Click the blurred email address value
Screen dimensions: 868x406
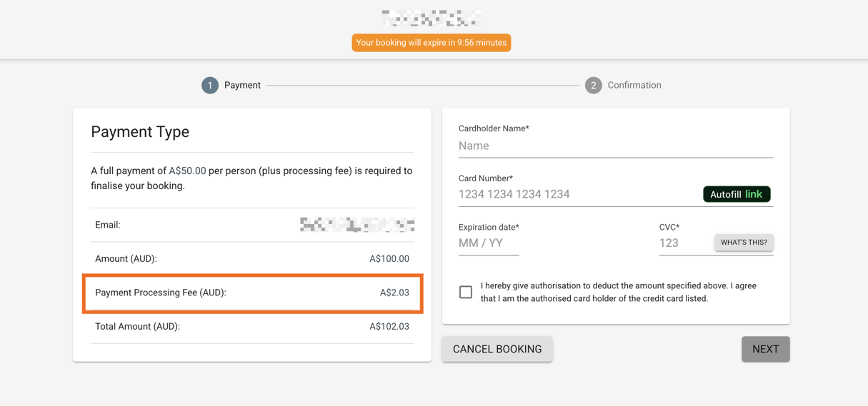click(357, 225)
